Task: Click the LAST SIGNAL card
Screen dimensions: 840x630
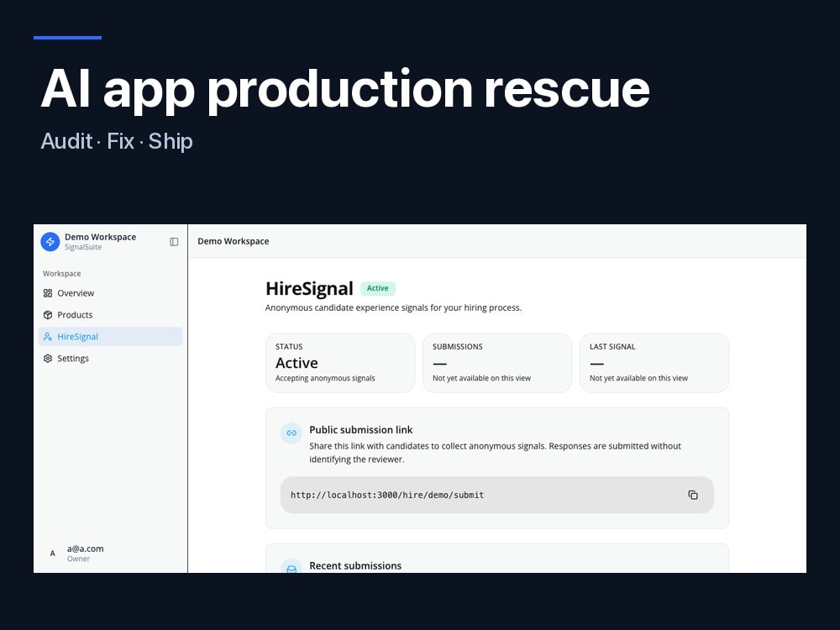Action: click(x=654, y=363)
